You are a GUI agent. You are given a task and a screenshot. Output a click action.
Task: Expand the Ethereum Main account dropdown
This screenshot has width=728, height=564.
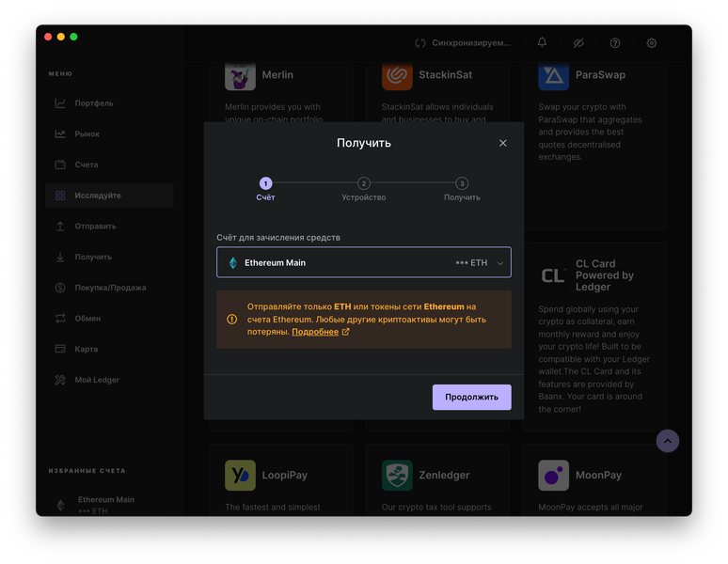pyautogui.click(x=364, y=262)
